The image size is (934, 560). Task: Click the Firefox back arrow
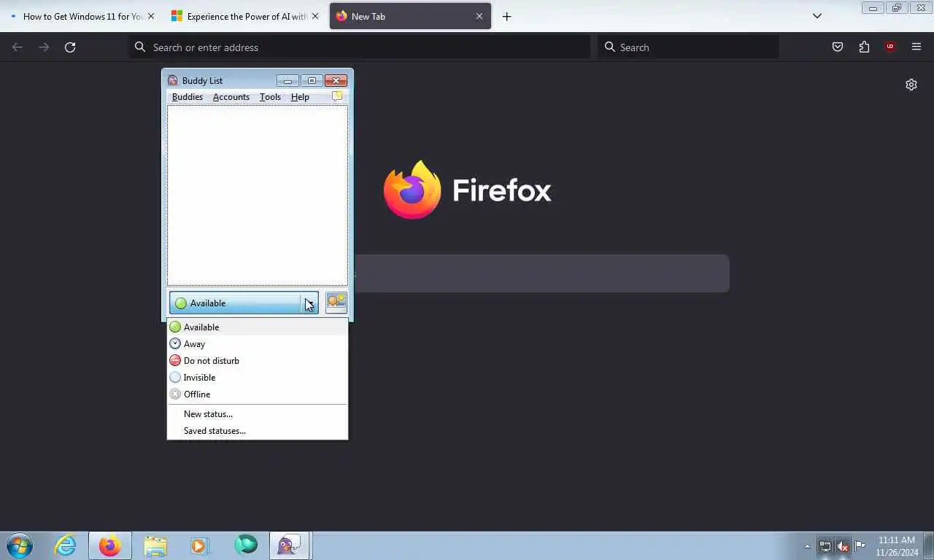(18, 47)
